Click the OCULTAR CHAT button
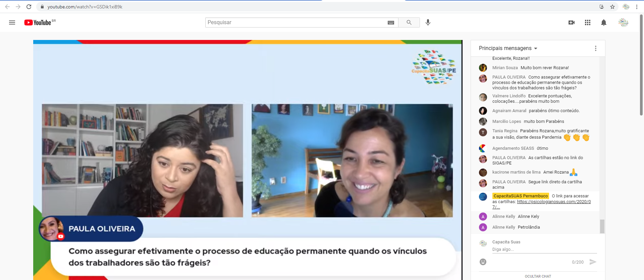The height and width of the screenshot is (280, 644). coord(538,276)
